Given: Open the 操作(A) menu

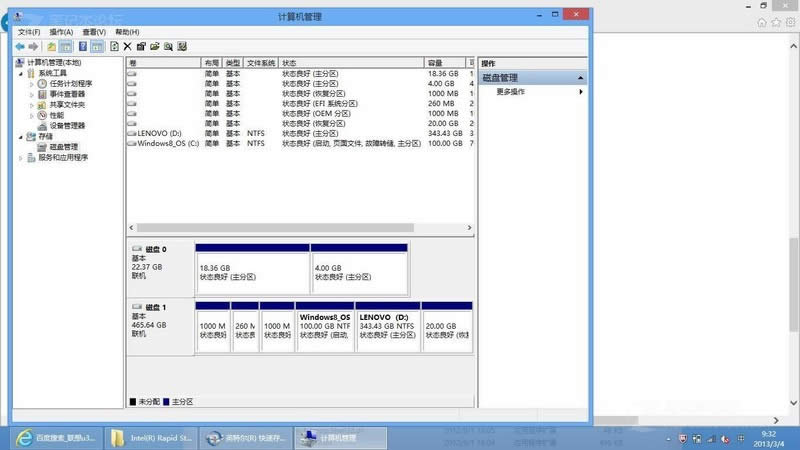Looking at the screenshot, I should coord(62,32).
